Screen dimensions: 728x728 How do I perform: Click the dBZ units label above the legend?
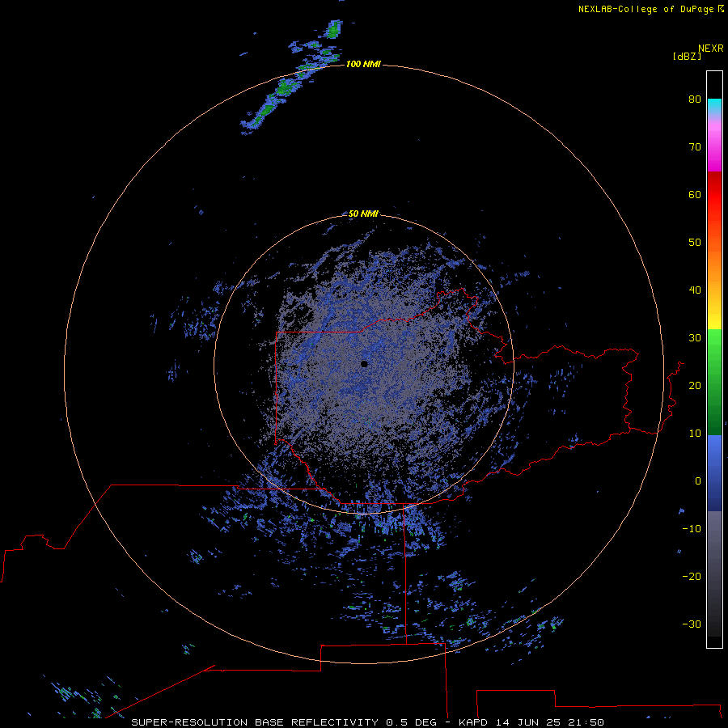click(687, 56)
